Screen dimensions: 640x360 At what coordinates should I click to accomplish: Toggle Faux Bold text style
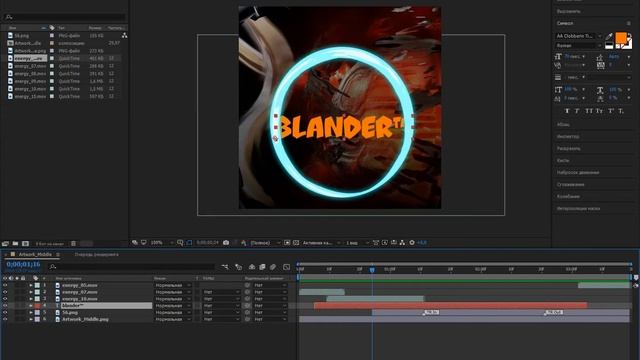point(567,111)
